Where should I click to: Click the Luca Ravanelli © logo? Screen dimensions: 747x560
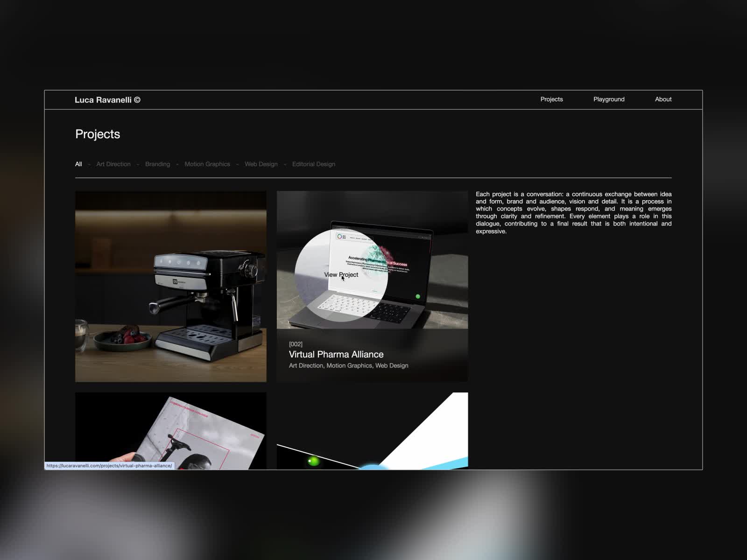pos(107,100)
